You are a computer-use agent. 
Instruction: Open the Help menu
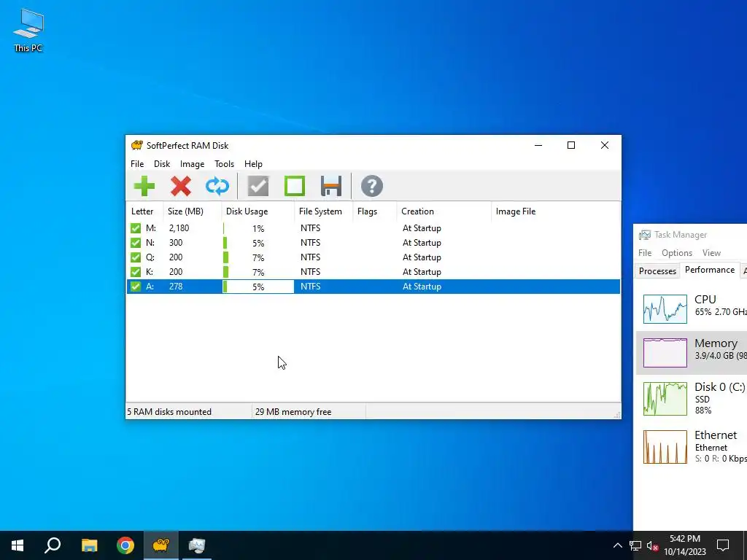point(253,164)
